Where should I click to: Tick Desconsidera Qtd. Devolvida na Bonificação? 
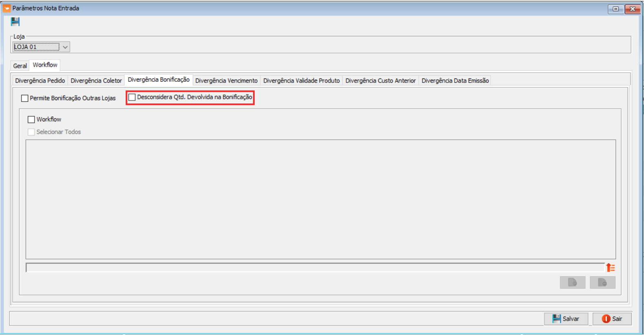point(132,97)
